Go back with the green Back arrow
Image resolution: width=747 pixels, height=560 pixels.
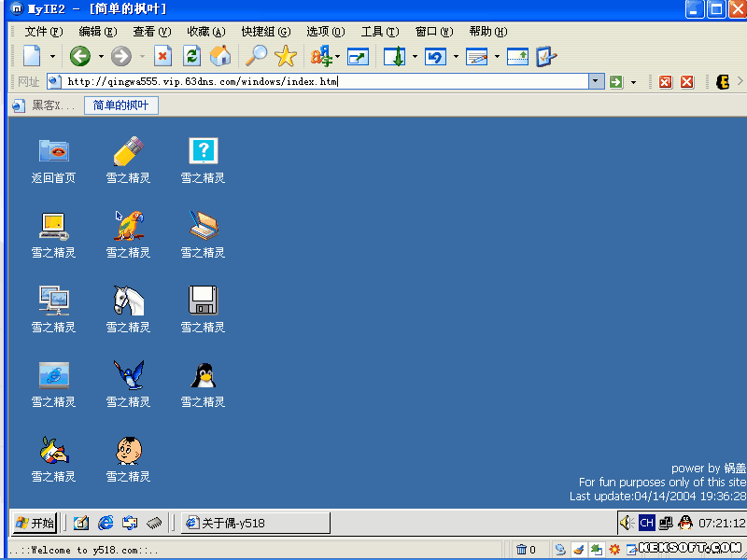coord(80,56)
